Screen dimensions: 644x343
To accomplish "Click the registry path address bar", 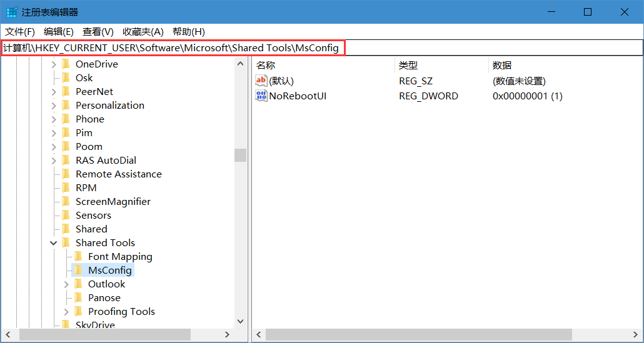I will tap(438, 48).
